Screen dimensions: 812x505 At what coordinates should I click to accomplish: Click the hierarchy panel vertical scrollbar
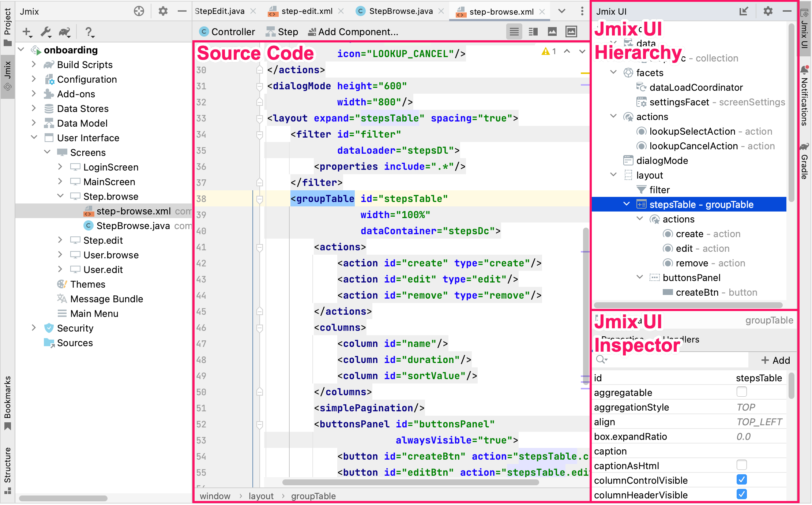coord(791,113)
